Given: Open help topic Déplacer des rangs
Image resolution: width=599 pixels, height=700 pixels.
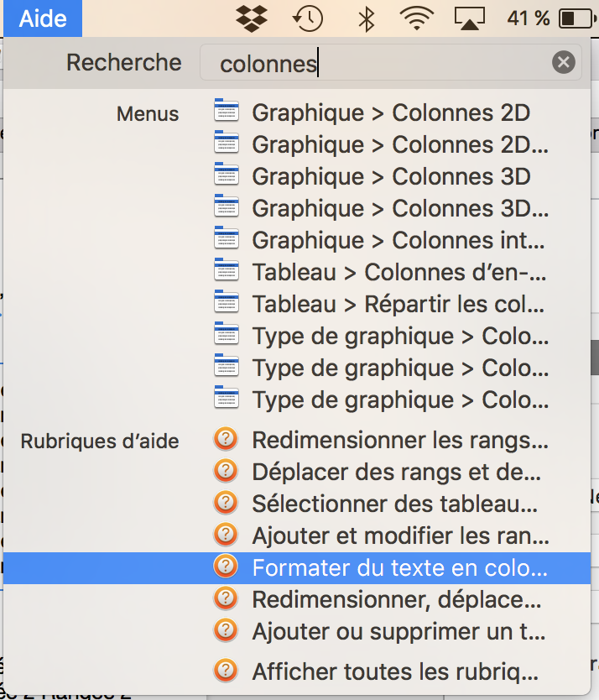Looking at the screenshot, I should point(396,471).
